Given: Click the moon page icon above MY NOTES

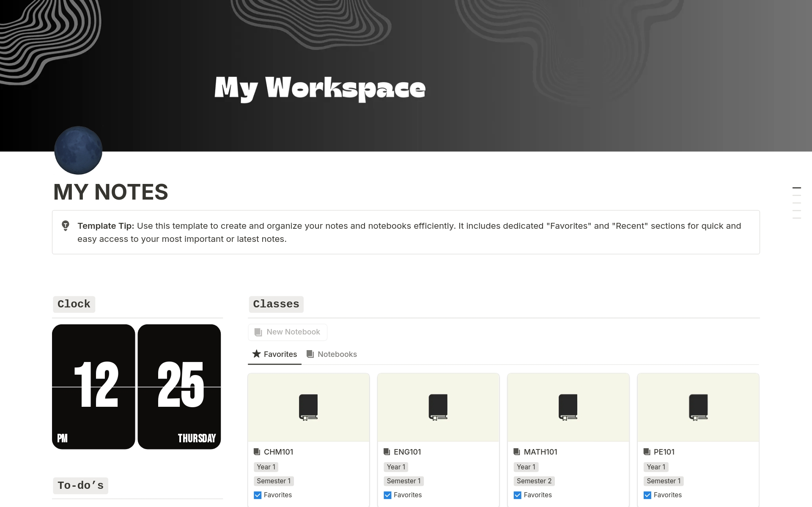Looking at the screenshot, I should 78,150.
